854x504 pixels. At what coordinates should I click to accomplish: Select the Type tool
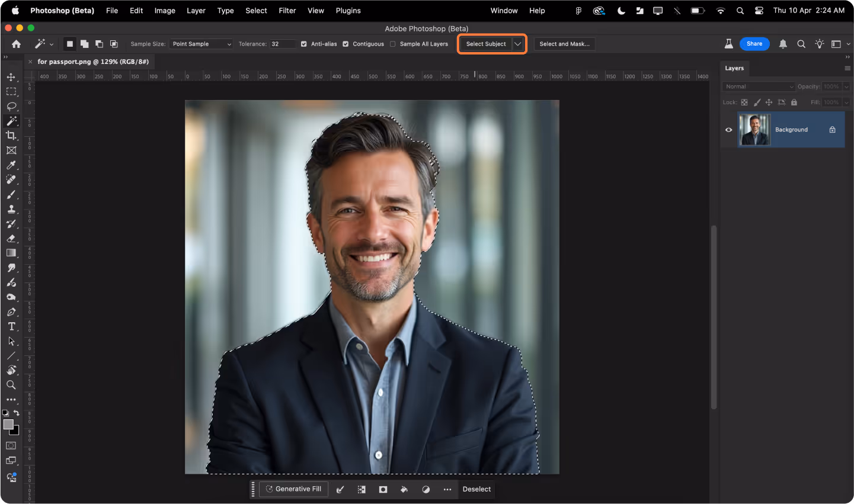point(11,326)
